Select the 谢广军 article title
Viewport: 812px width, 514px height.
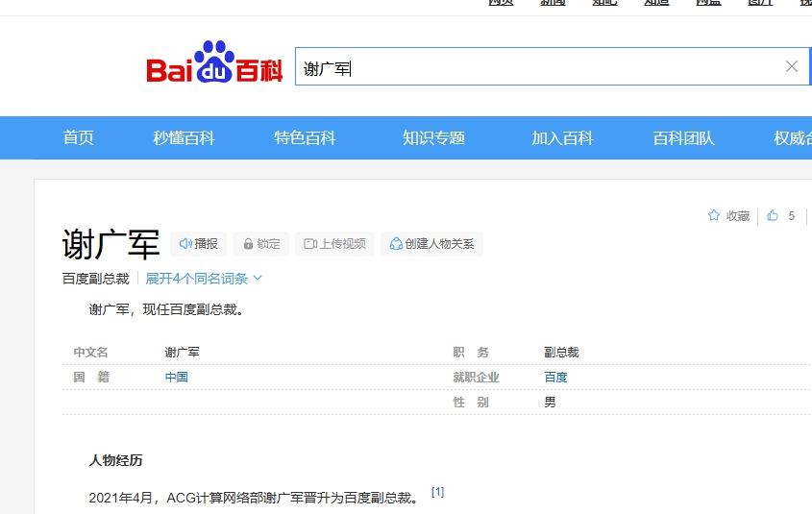click(111, 244)
